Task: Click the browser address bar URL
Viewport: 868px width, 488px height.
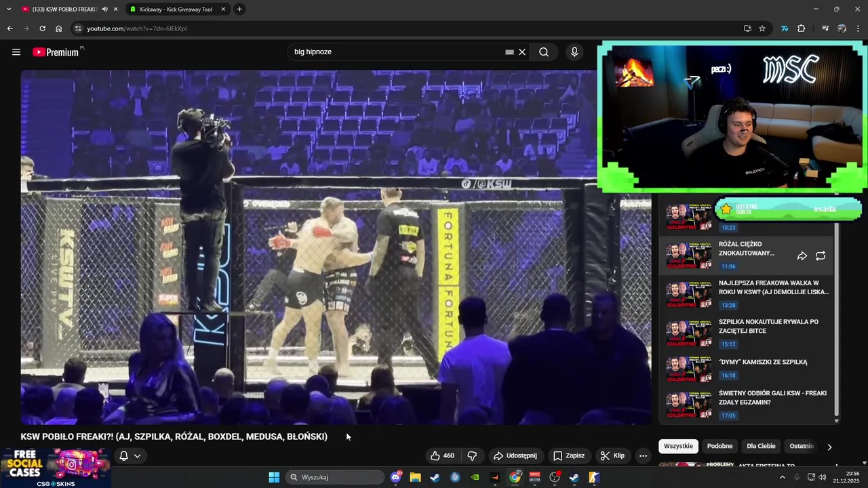Action: tap(136, 28)
